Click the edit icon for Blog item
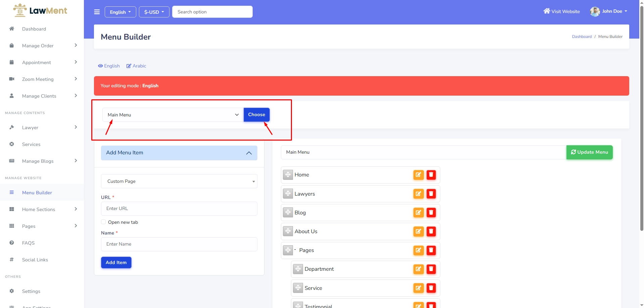Viewport: 644px width, 308px height. click(418, 212)
